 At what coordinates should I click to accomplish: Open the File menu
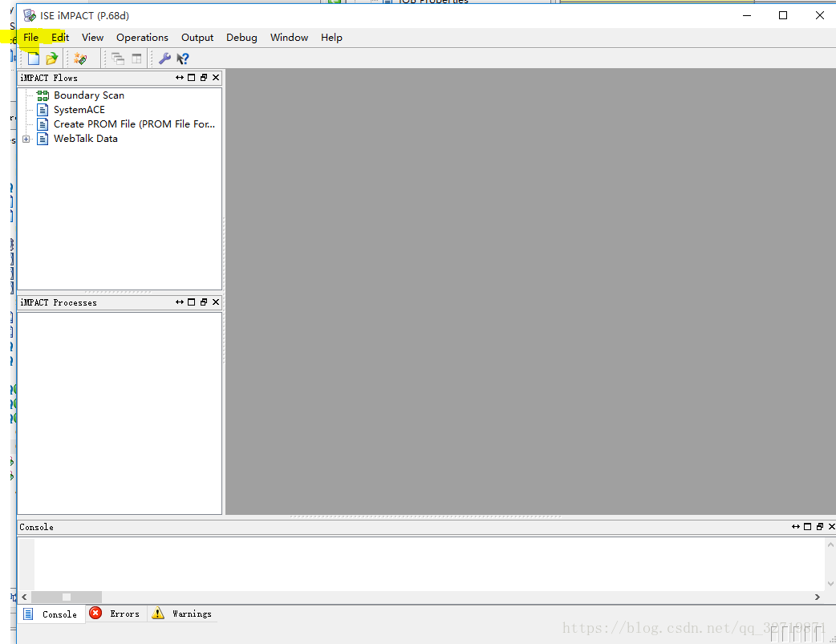coord(31,38)
